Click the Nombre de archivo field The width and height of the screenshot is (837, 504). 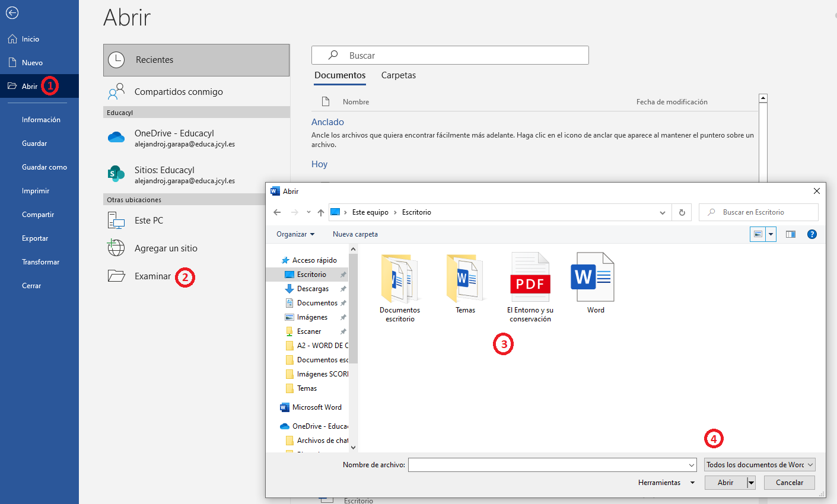[x=552, y=465]
